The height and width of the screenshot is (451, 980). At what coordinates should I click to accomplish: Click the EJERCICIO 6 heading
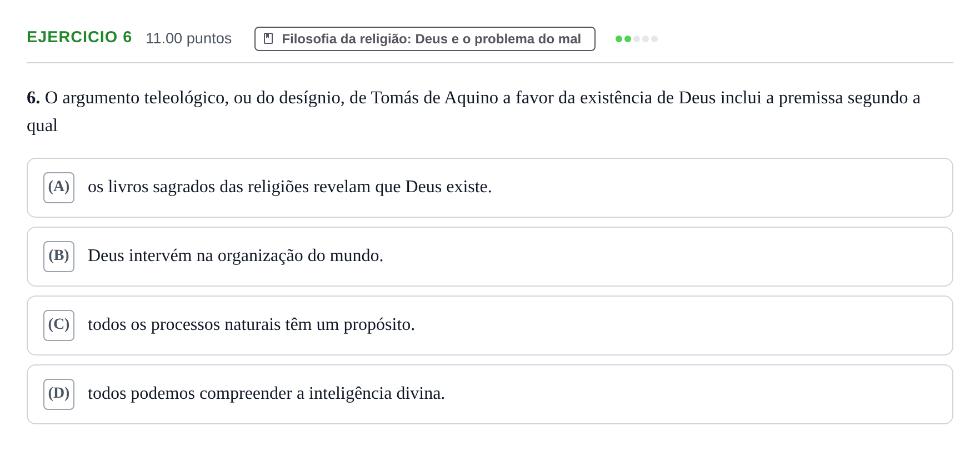79,37
